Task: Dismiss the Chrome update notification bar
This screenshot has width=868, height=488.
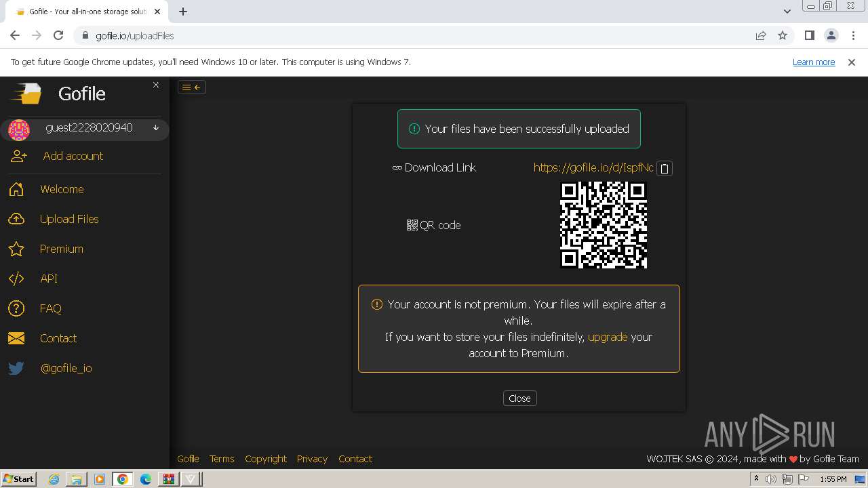Action: 852,62
